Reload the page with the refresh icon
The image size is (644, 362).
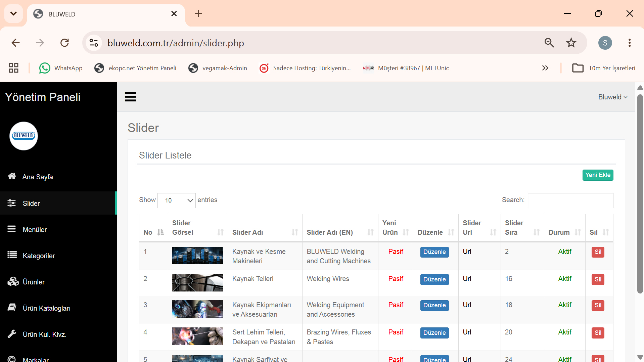tap(64, 43)
